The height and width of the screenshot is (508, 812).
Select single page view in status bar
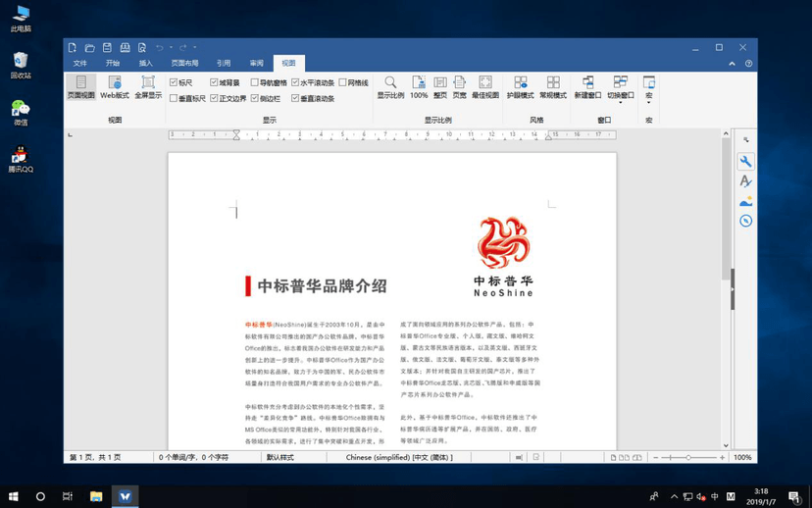[614, 458]
